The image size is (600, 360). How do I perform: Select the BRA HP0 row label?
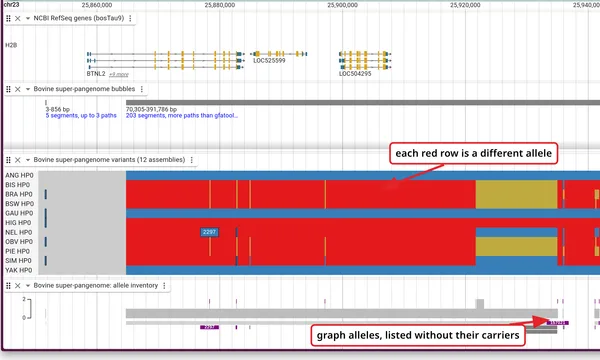pyautogui.click(x=19, y=194)
